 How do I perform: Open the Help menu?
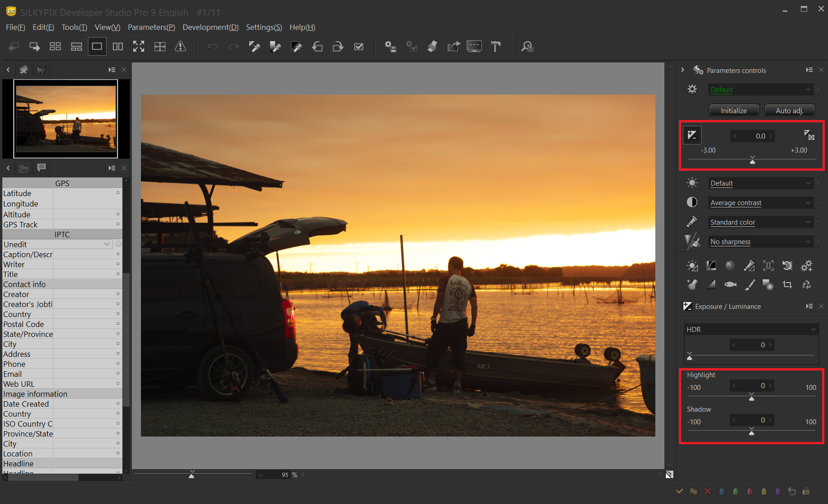click(302, 27)
